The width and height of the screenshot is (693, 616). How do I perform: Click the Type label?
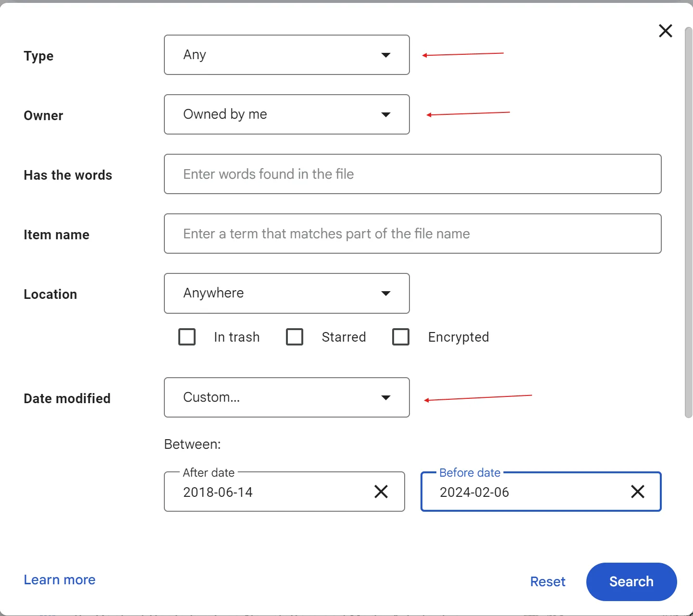pyautogui.click(x=38, y=56)
